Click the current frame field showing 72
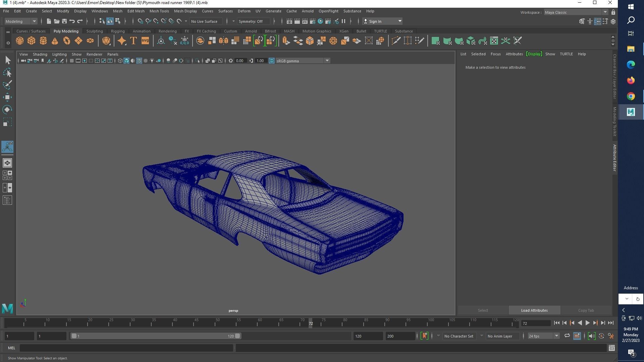The height and width of the screenshot is (362, 644). (536, 323)
